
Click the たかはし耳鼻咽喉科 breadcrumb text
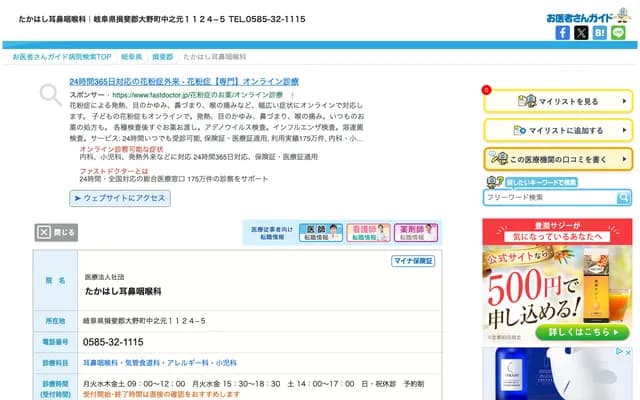215,57
